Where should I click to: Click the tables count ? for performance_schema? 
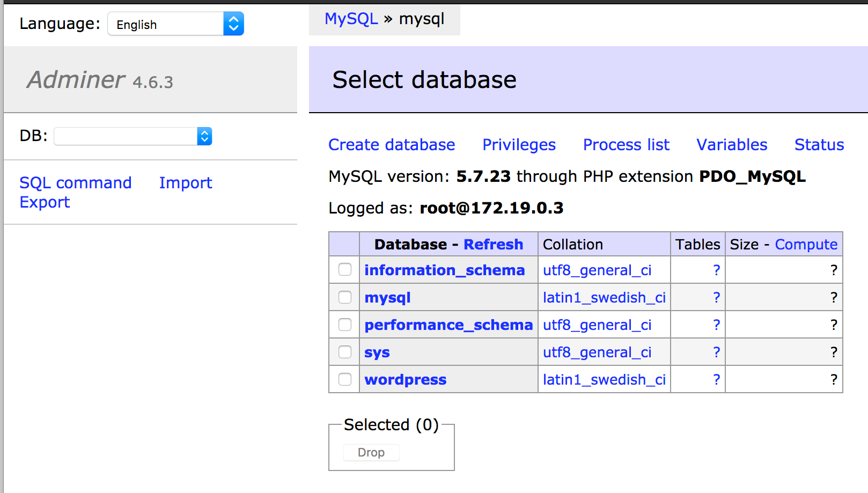[x=716, y=325]
